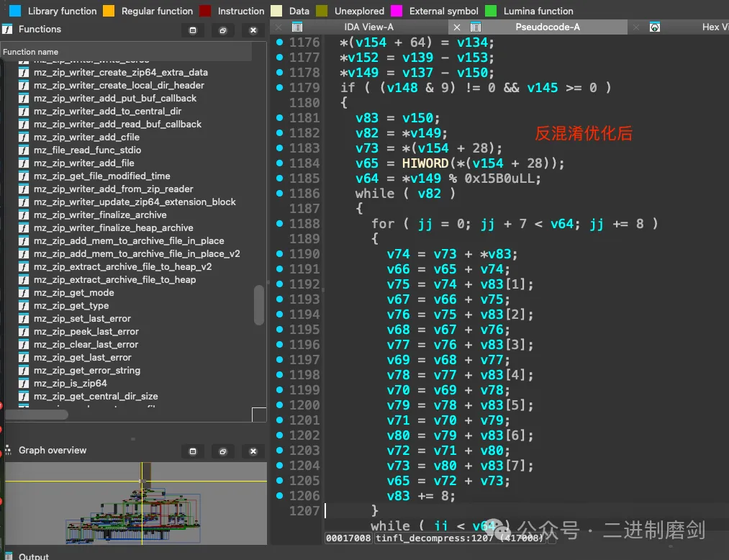Select mz_zip_writer_add_file in the function list
This screenshot has width=729, height=560.
point(83,163)
